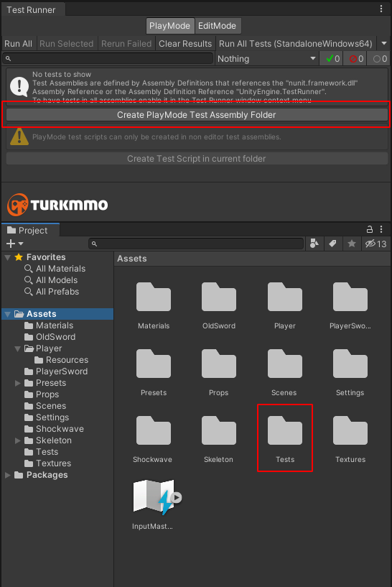
Task: Open Test Runner three-dot options menu
Action: [x=381, y=9]
